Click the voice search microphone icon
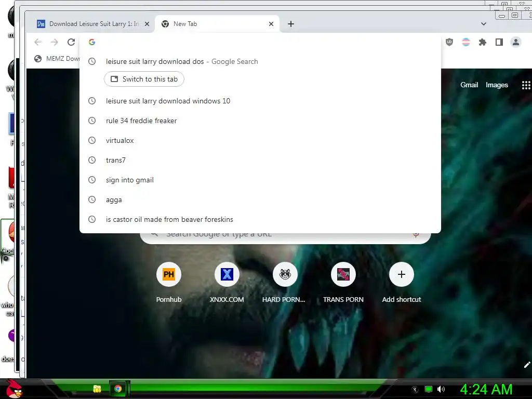This screenshot has height=399, width=532. pyautogui.click(x=416, y=234)
